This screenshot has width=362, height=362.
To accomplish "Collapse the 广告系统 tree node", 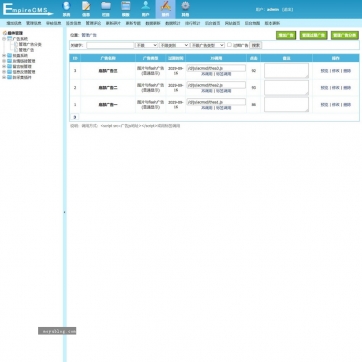I will pyautogui.click(x=4, y=39).
